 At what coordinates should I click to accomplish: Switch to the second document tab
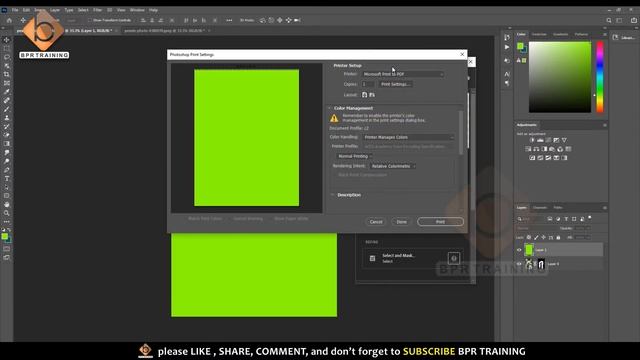164,31
